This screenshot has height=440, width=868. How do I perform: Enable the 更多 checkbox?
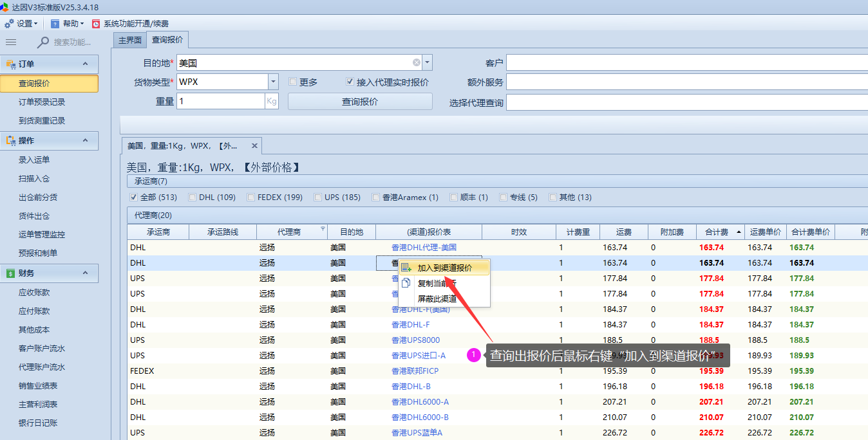pos(293,82)
